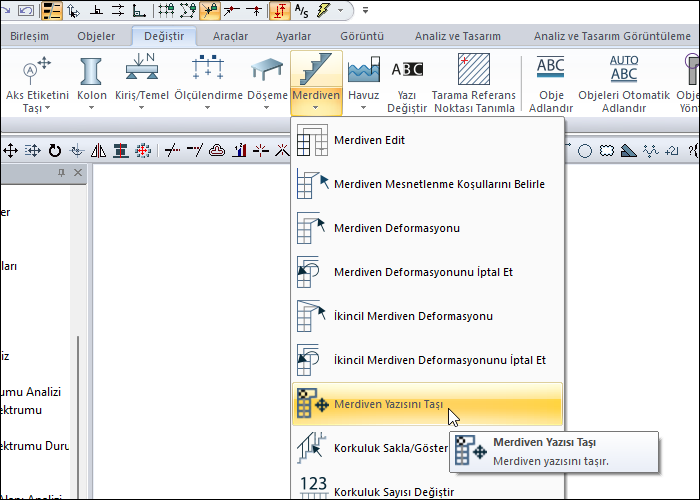Toggle pin on the left panel
The image size is (700, 500).
(x=62, y=174)
